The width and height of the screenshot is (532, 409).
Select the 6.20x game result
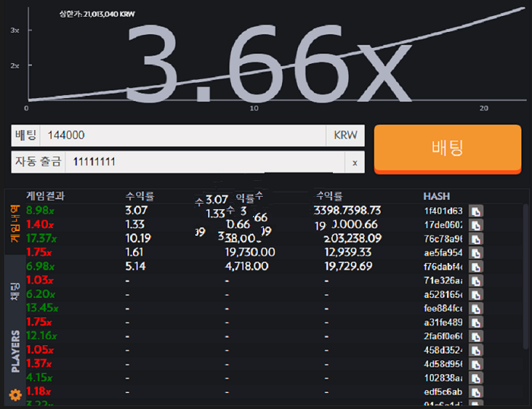click(40, 294)
